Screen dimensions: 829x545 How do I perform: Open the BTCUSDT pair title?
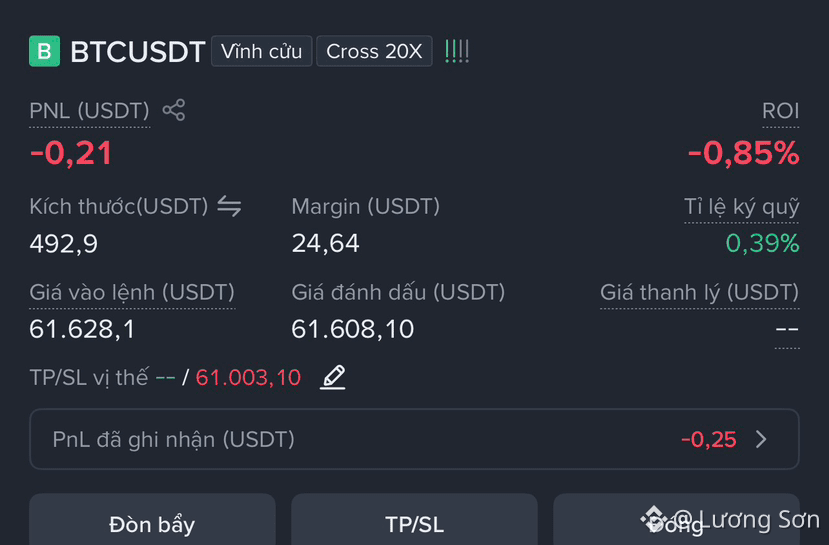(137, 52)
